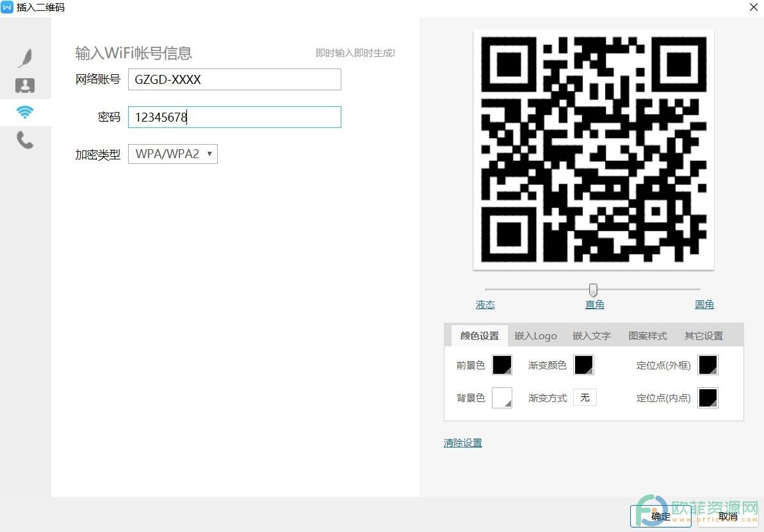This screenshot has width=764, height=532.
Task: Open the WPA/WPA2 encryption type dropdown
Action: coord(172,154)
